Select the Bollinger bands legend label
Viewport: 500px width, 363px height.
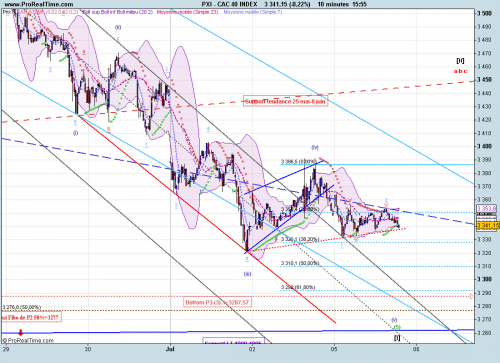pos(118,12)
